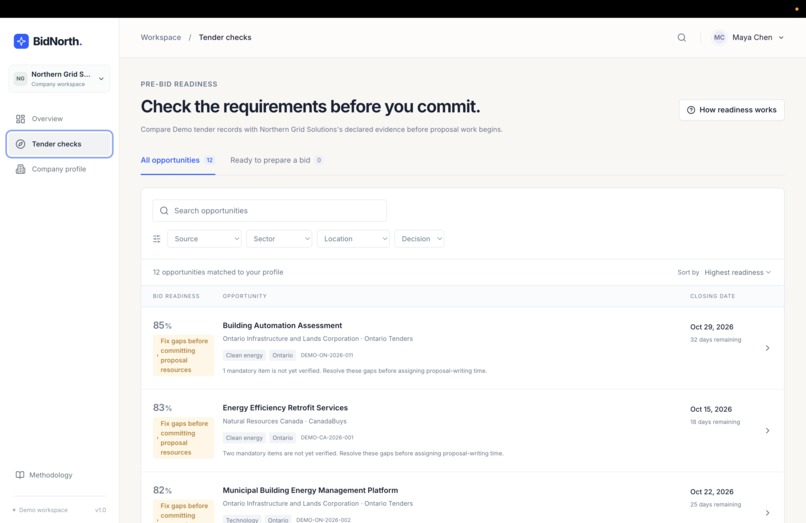Image resolution: width=806 pixels, height=523 pixels.
Task: Click the 32 days remaining text
Action: (x=716, y=340)
